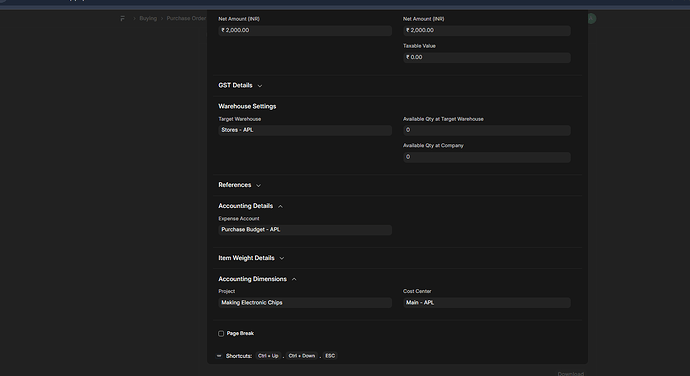Expand the Item Weight Details section
This screenshot has height=376, width=690.
coord(251,258)
